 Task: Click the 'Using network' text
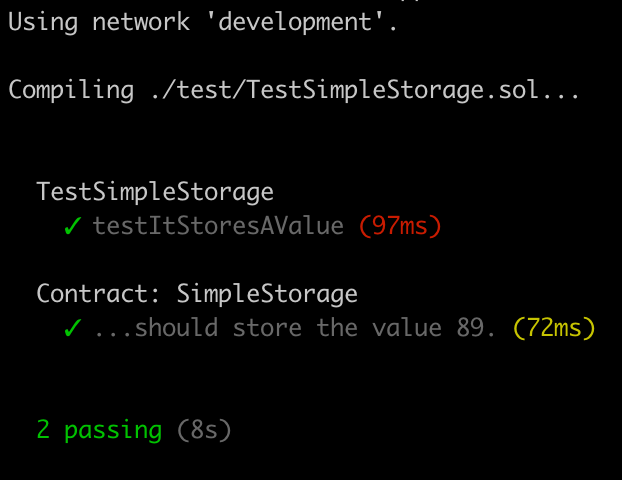(x=99, y=22)
